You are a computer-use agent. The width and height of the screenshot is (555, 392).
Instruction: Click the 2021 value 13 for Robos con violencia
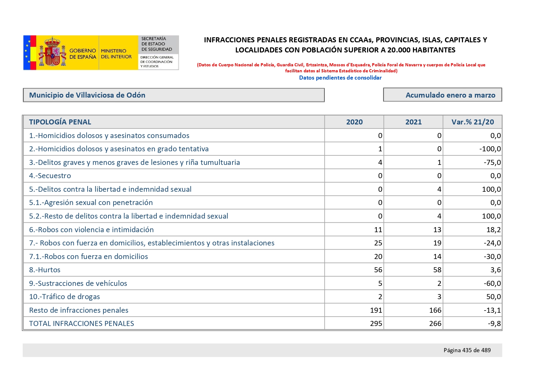pyautogui.click(x=437, y=230)
